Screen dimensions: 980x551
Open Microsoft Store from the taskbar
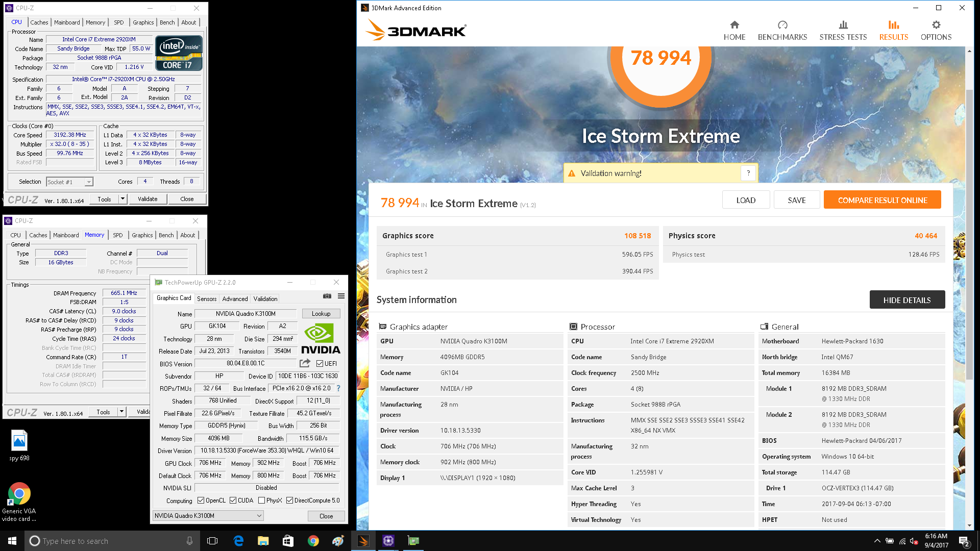point(288,541)
